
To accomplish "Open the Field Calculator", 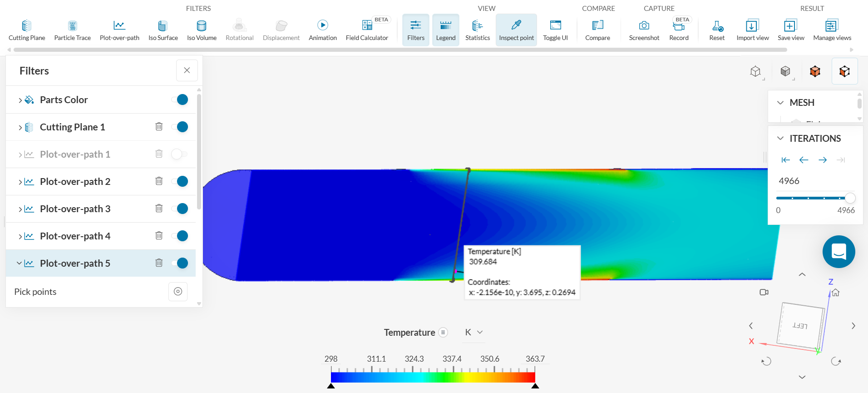I will (x=367, y=30).
